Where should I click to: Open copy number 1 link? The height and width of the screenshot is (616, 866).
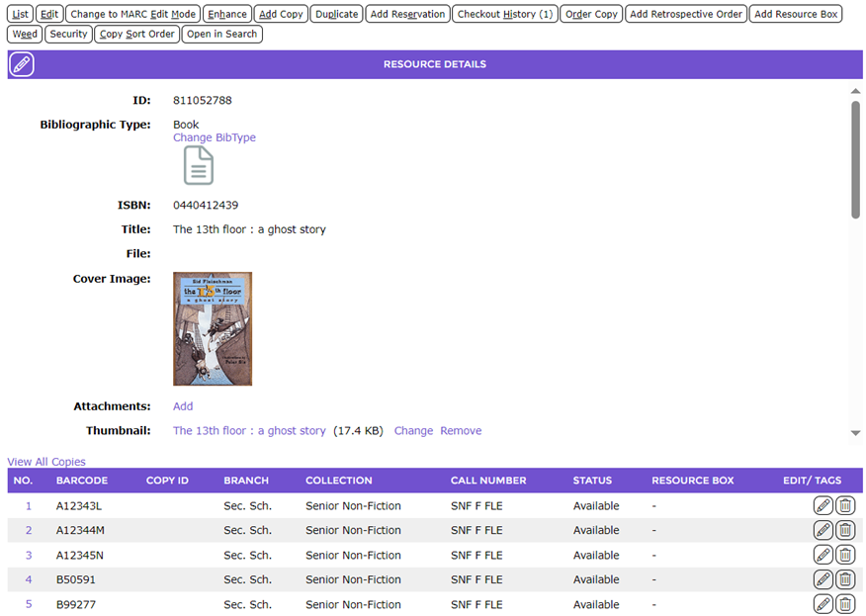pyautogui.click(x=29, y=505)
